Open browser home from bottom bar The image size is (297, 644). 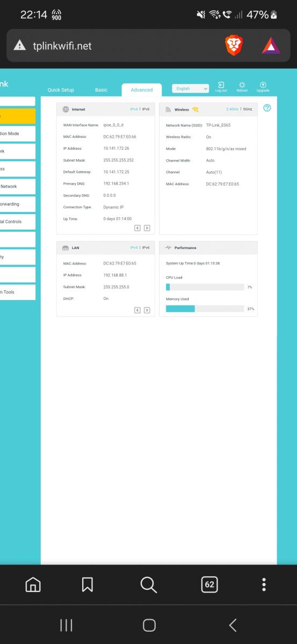click(33, 584)
